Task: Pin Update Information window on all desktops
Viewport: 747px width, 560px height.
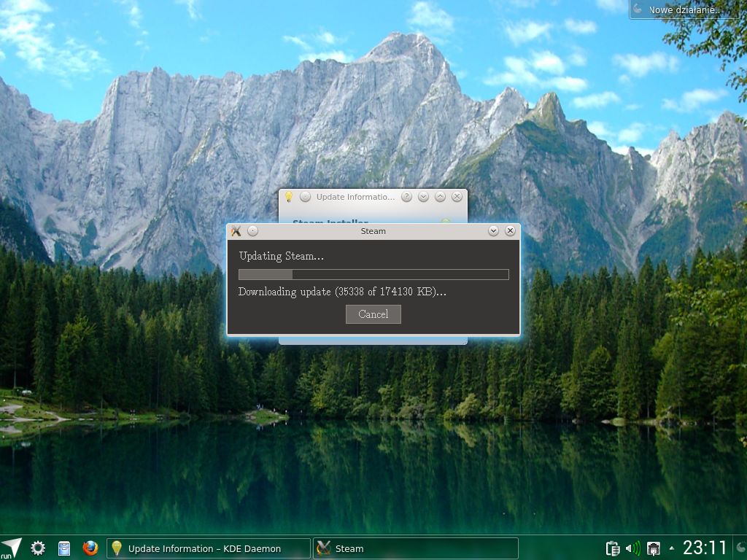Action: [x=306, y=197]
